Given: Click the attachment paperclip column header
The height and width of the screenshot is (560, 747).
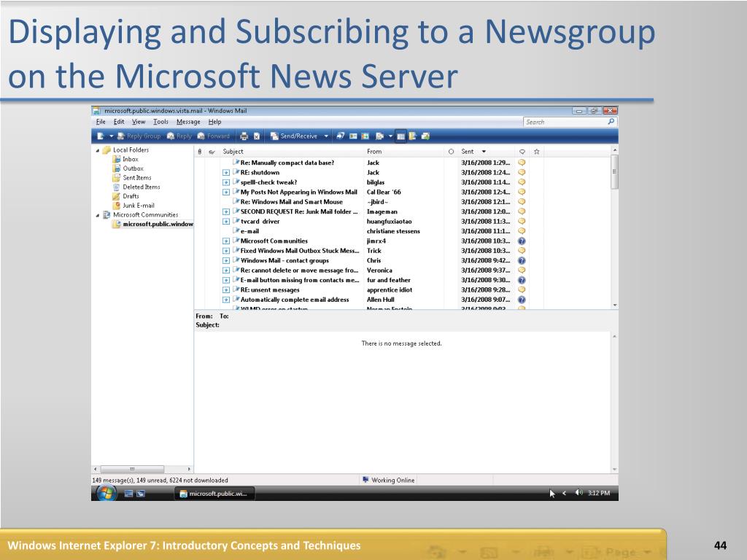Looking at the screenshot, I should [x=200, y=152].
